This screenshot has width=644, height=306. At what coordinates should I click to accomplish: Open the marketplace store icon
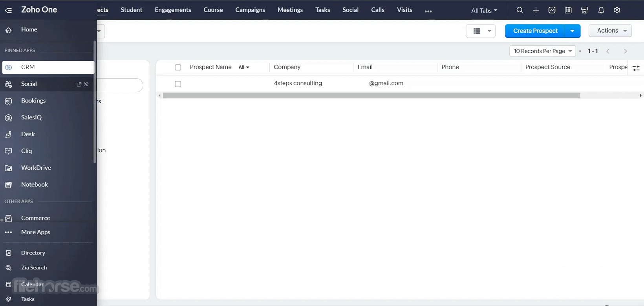coord(585,10)
